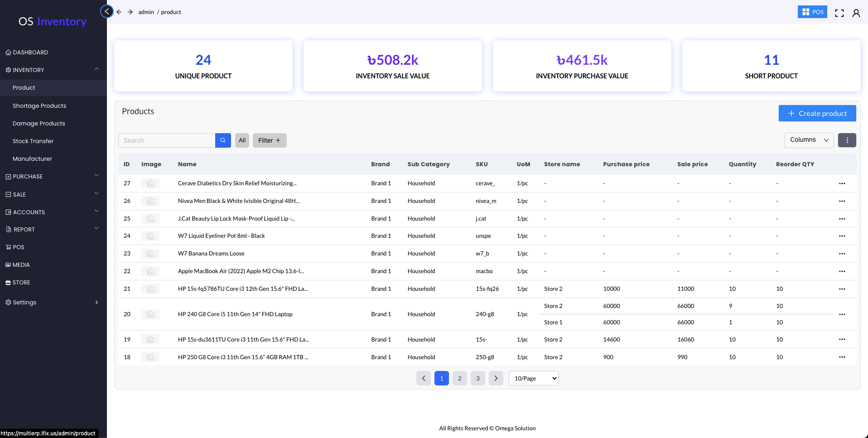868x438 pixels.
Task: Expand the Settings submenu
Action: click(53, 302)
